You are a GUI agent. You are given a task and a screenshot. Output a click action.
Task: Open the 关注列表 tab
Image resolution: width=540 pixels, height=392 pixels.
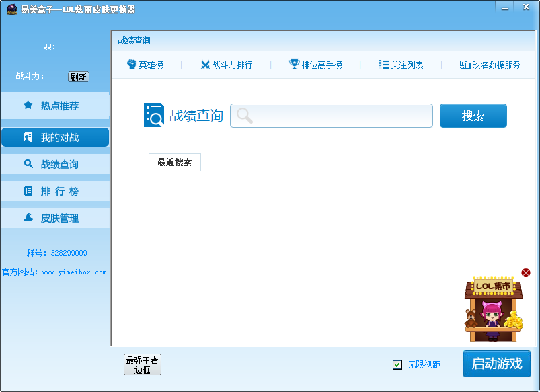pos(401,65)
